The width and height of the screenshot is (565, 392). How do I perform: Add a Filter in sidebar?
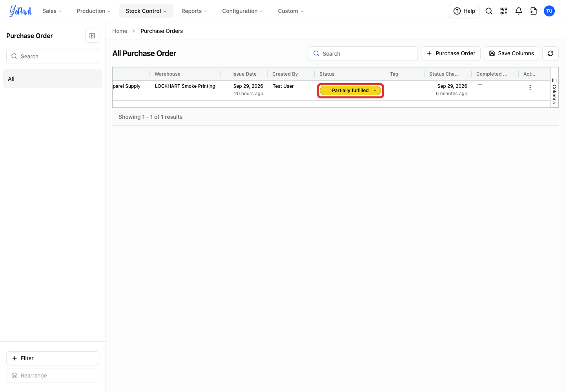pos(53,358)
